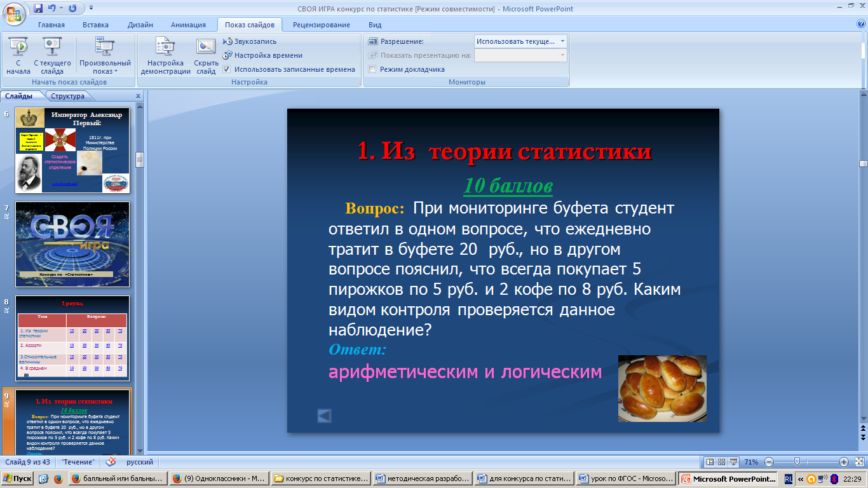Screen dimensions: 868x488
Task: Open the Разрешение resolution combo box
Action: [x=520, y=41]
